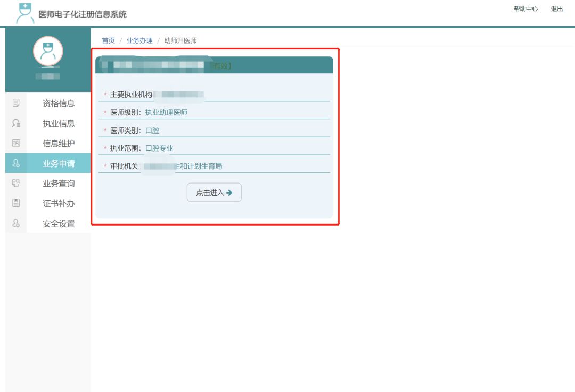Image resolution: width=575 pixels, height=392 pixels.
Task: Click the 业务申请 stethoscope icon
Action: pos(16,163)
